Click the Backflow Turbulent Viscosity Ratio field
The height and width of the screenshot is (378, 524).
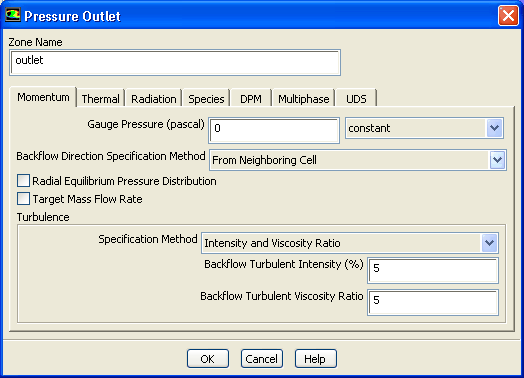click(x=433, y=302)
